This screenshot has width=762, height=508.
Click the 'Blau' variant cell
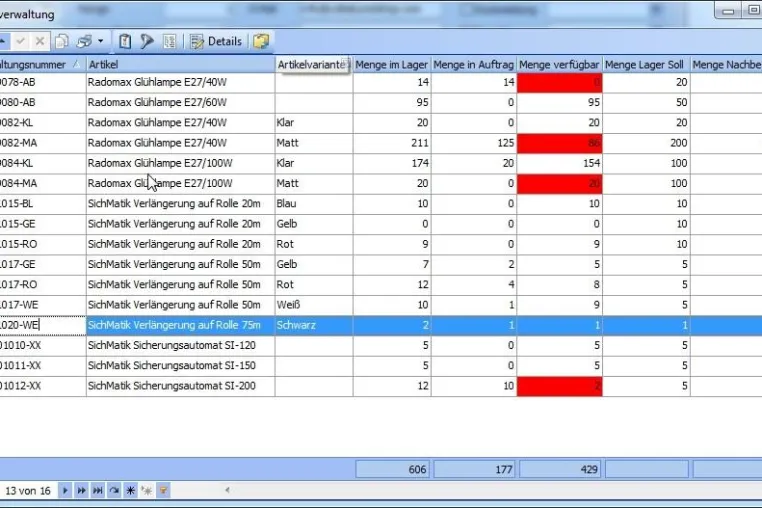314,204
